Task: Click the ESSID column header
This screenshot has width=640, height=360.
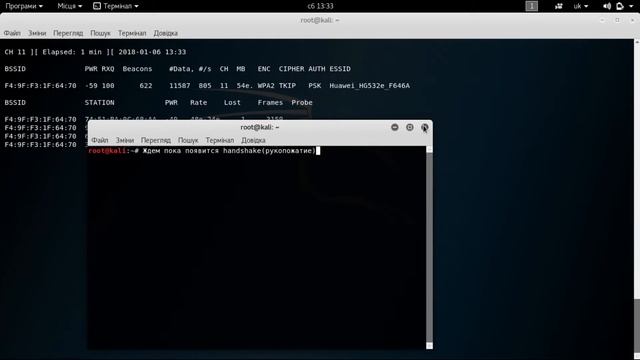Action: pyautogui.click(x=340, y=69)
